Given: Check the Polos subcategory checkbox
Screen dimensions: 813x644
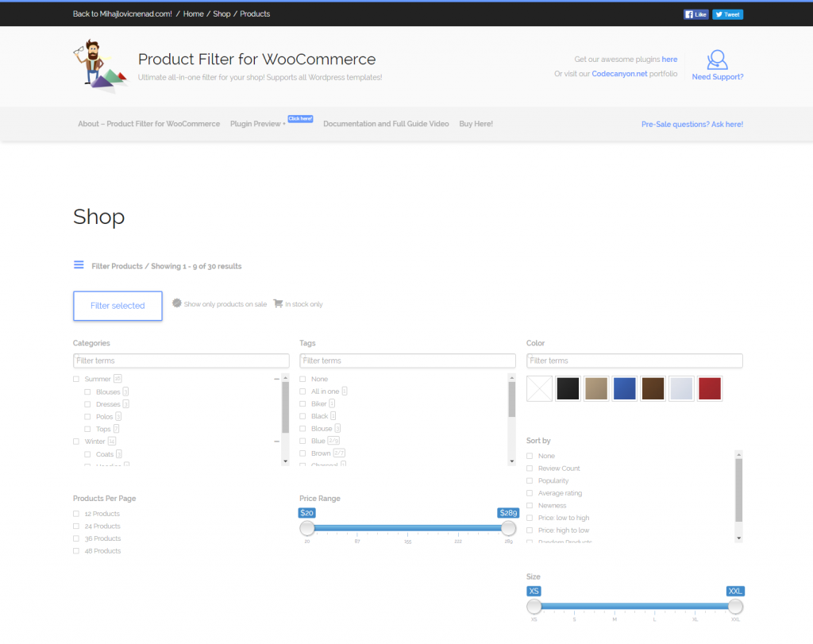Looking at the screenshot, I should pyautogui.click(x=87, y=417).
